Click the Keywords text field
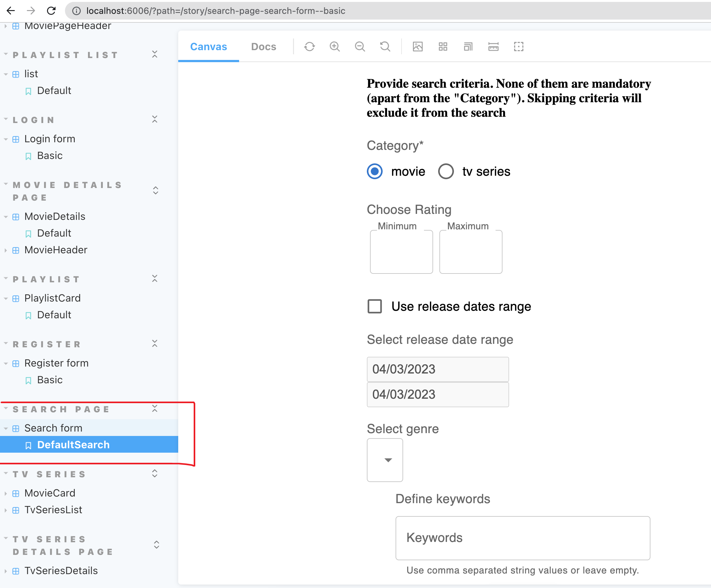711x588 pixels. tap(522, 538)
